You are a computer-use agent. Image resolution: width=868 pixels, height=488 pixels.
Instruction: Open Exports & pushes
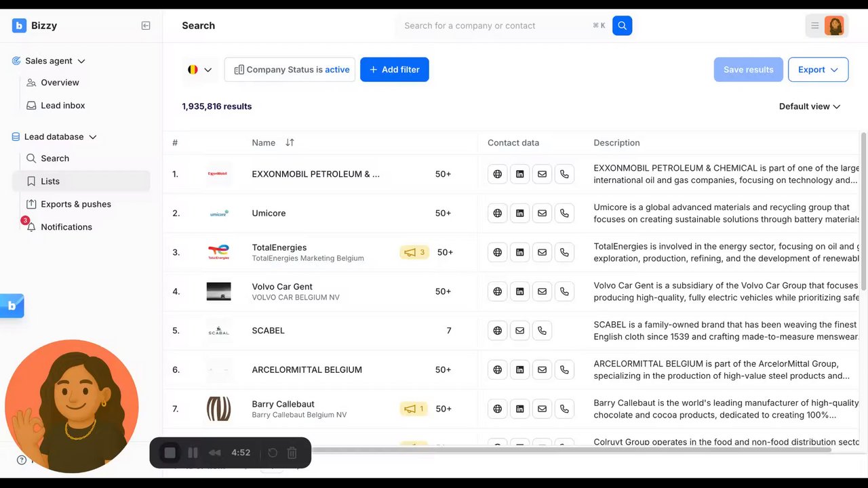[76, 204]
